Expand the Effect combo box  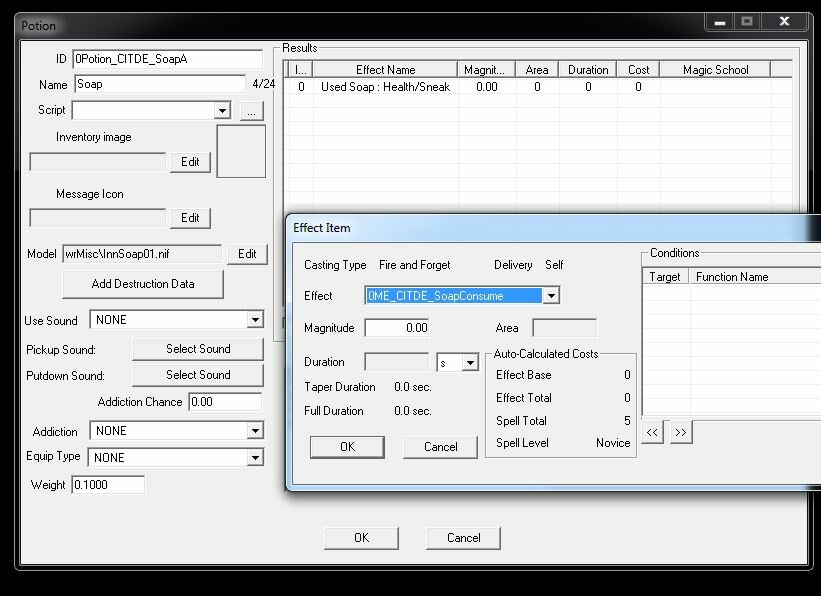[x=550, y=296]
